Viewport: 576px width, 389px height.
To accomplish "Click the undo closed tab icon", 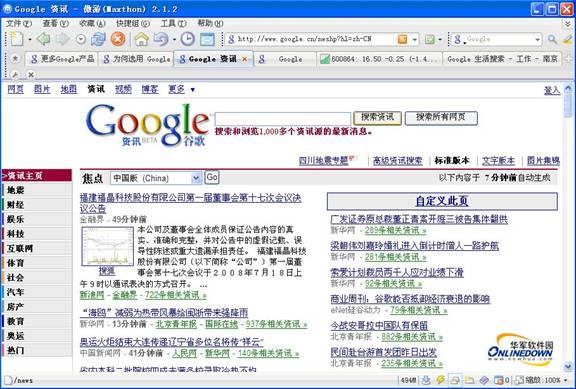I will coord(161,39).
